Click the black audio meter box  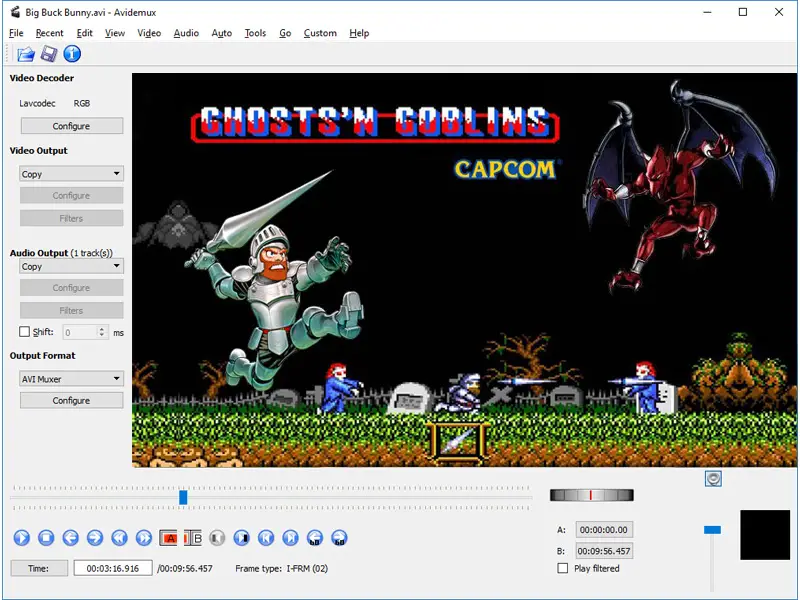tap(765, 535)
